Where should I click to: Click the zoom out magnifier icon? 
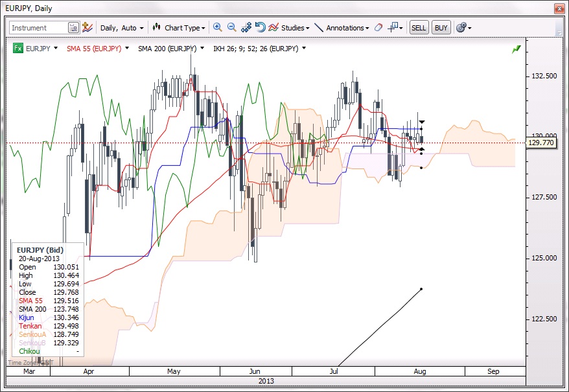[x=231, y=28]
